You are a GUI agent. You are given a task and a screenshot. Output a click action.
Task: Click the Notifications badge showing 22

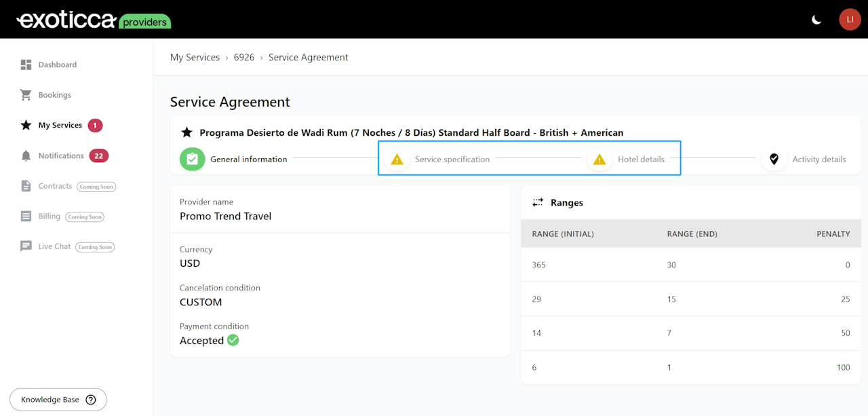pos(99,156)
